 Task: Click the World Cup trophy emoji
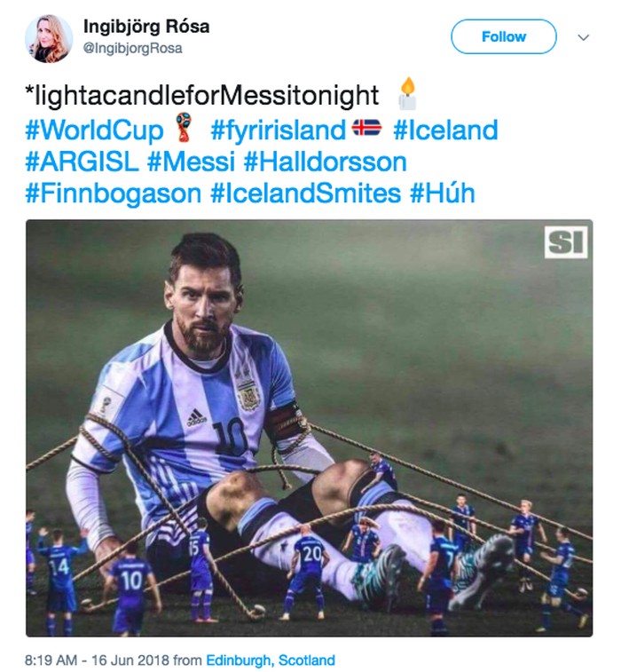184,130
